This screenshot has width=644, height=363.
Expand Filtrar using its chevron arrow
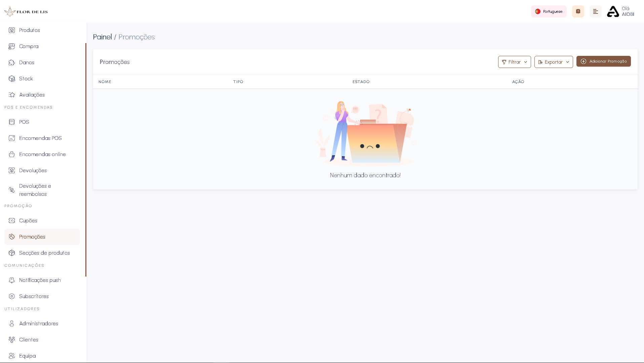click(x=525, y=62)
